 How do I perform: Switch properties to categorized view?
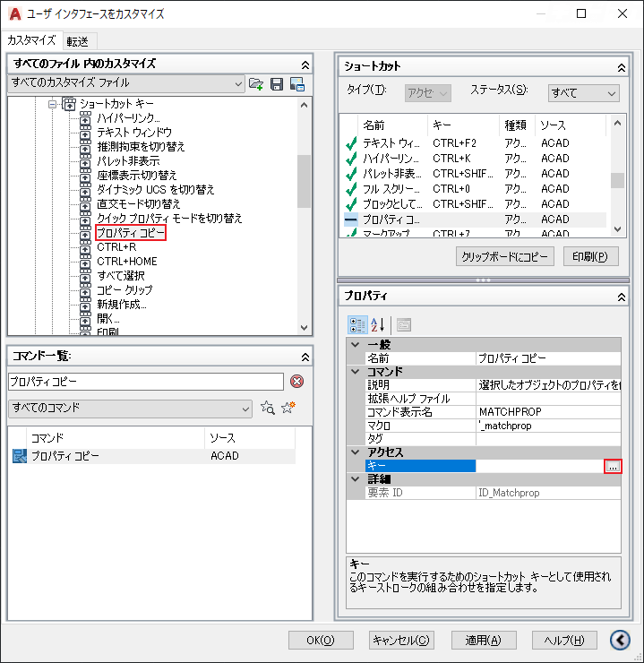point(357,324)
